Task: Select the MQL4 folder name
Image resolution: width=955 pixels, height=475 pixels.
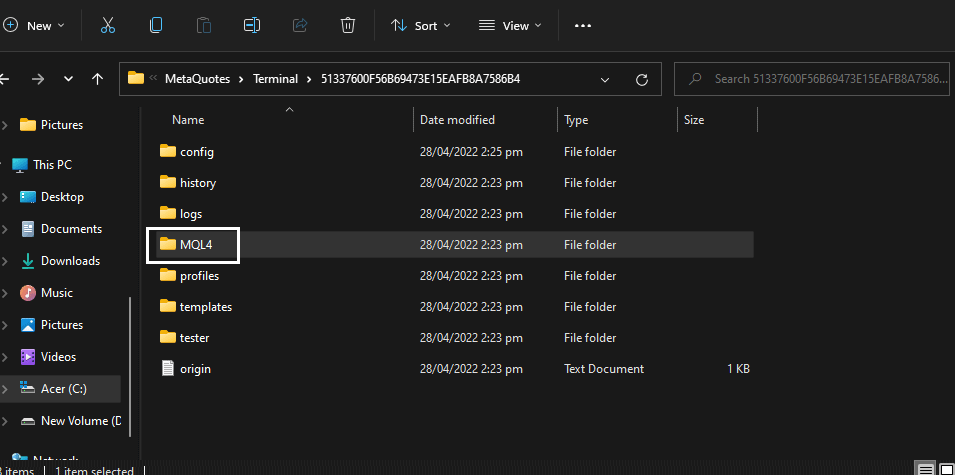Action: (x=196, y=245)
